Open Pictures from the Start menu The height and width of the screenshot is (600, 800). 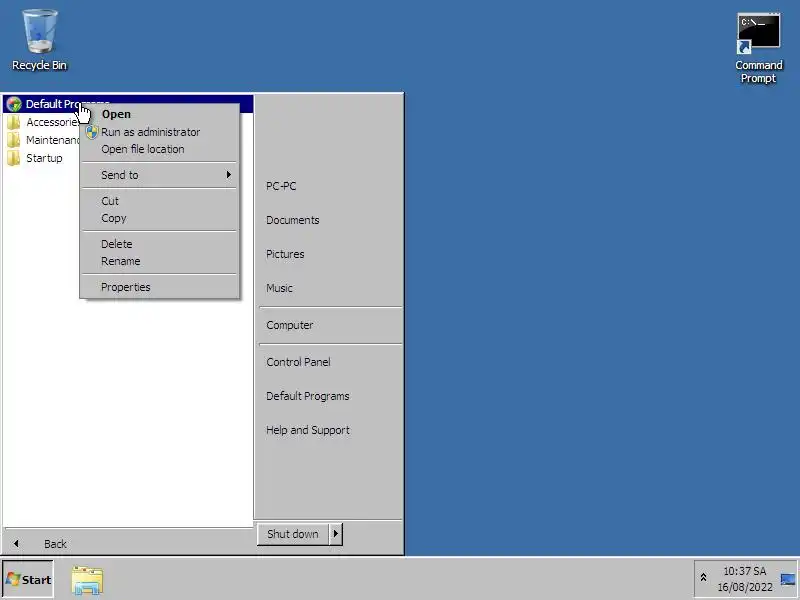285,254
